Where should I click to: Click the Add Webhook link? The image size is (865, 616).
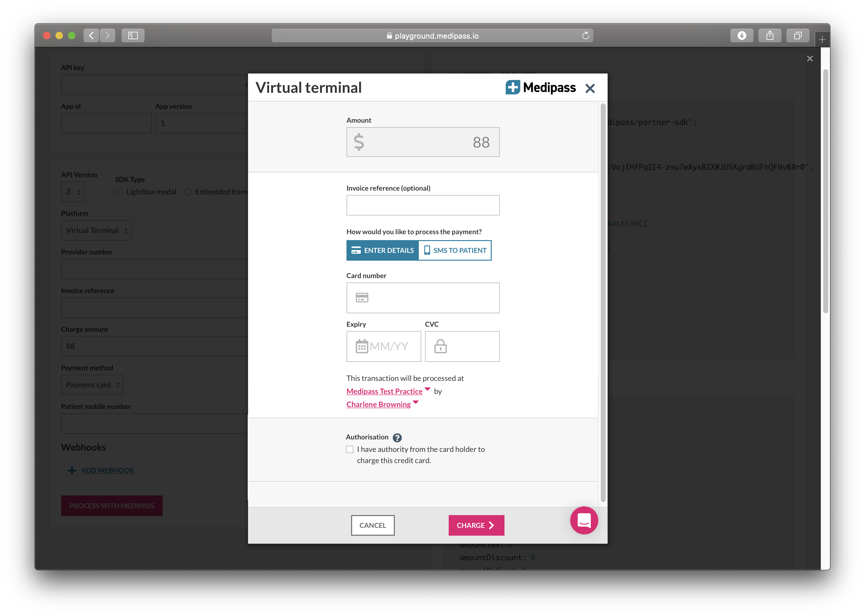108,470
